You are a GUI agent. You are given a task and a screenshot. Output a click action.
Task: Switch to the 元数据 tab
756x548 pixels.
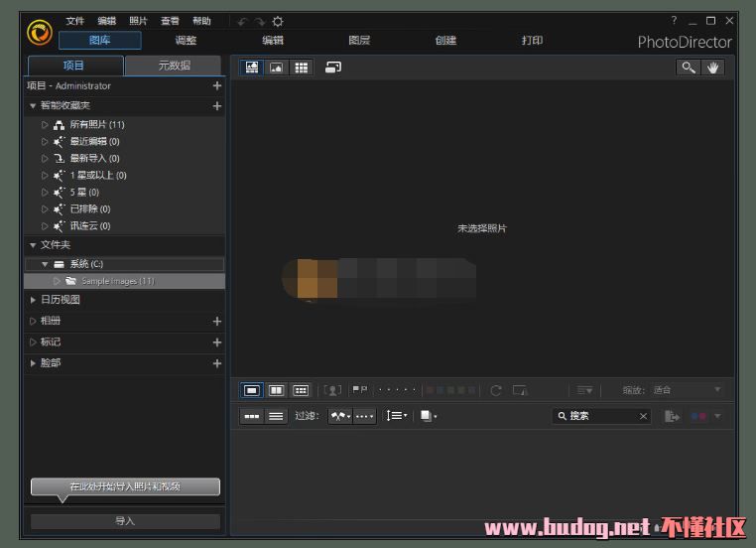click(x=175, y=66)
